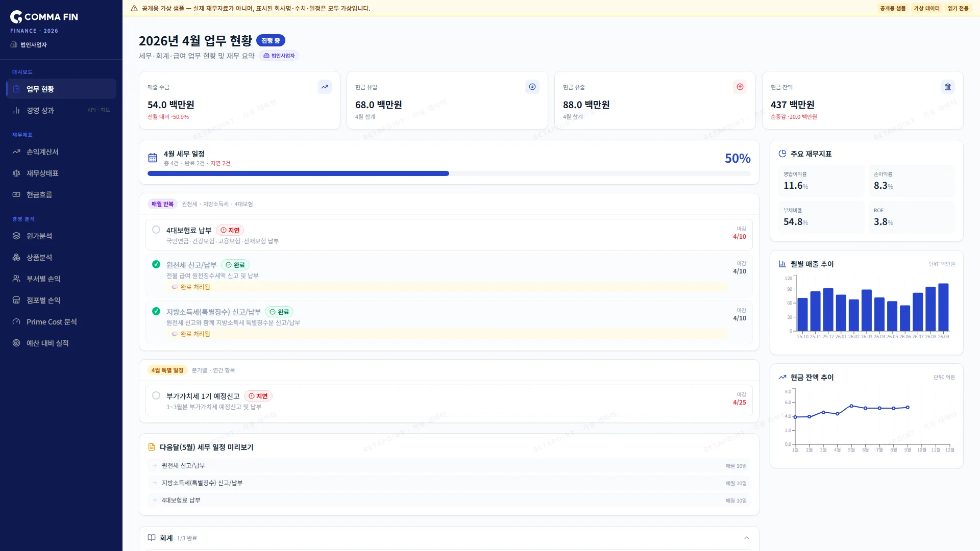Click the cost analysis layers icon

pos(16,236)
